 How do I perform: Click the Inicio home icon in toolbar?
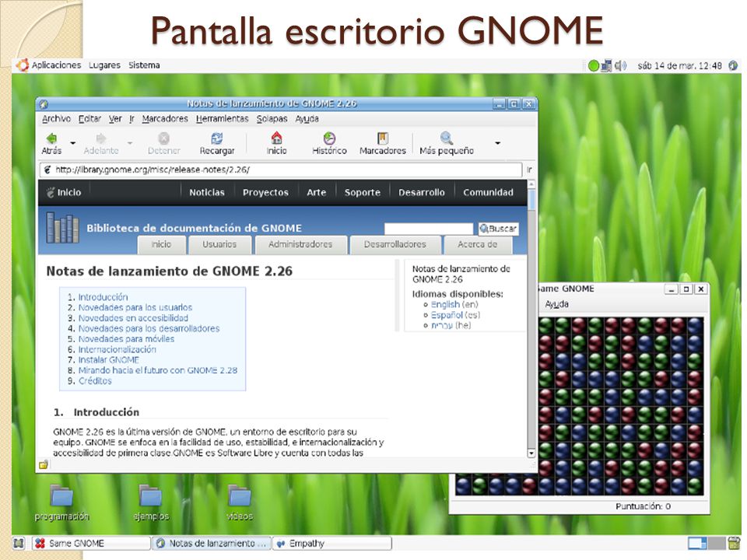click(x=276, y=138)
